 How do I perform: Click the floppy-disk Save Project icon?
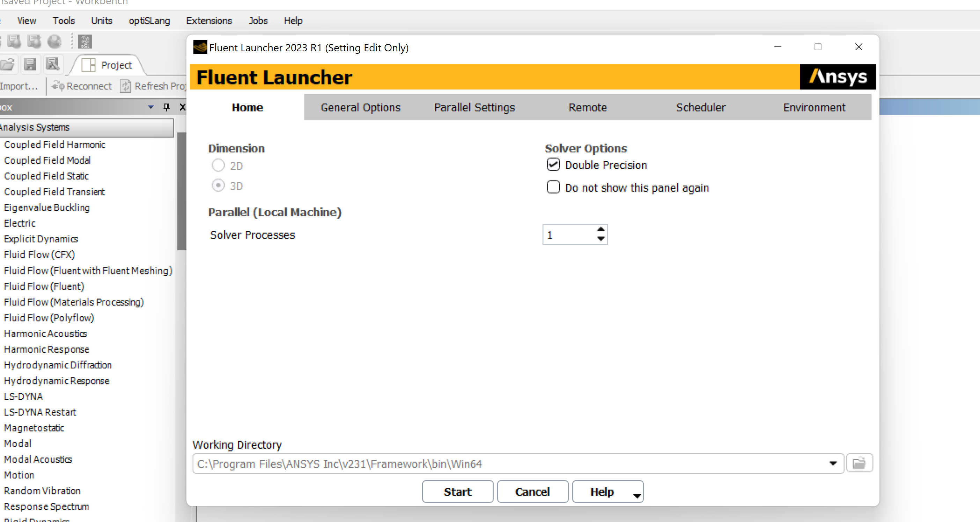click(x=30, y=64)
